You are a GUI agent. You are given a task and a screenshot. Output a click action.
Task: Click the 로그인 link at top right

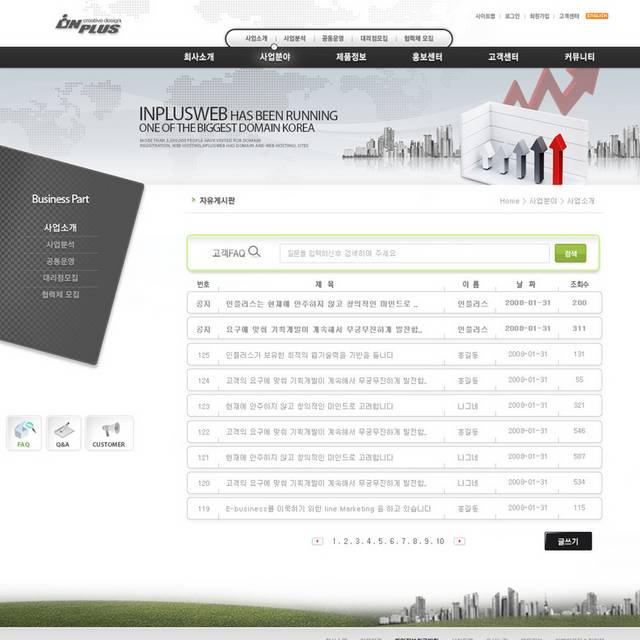pyautogui.click(x=512, y=16)
